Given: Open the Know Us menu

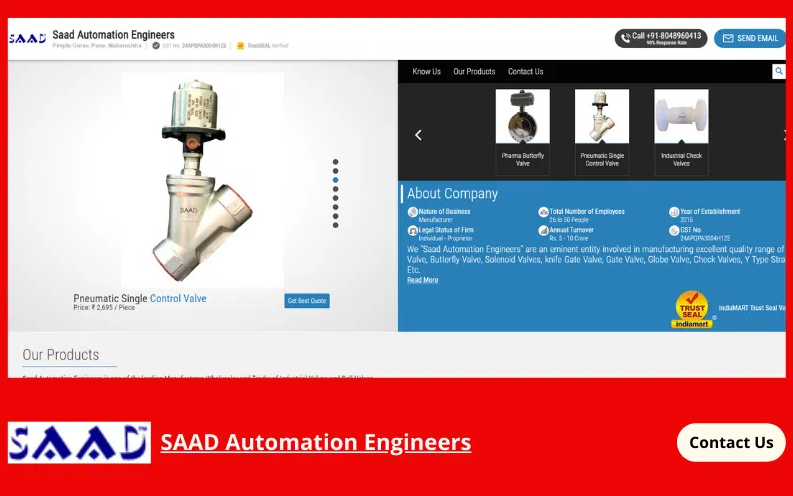Looking at the screenshot, I should [x=426, y=72].
